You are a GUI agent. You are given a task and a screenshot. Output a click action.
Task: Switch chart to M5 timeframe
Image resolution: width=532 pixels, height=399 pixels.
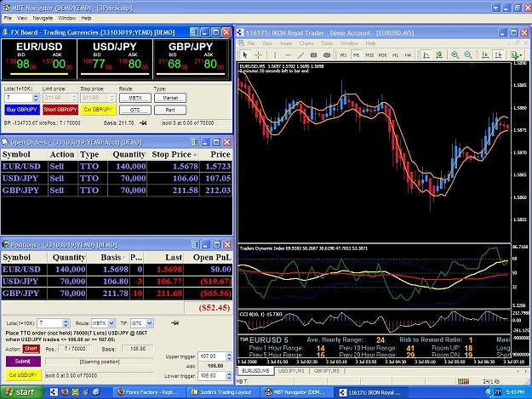point(356,55)
